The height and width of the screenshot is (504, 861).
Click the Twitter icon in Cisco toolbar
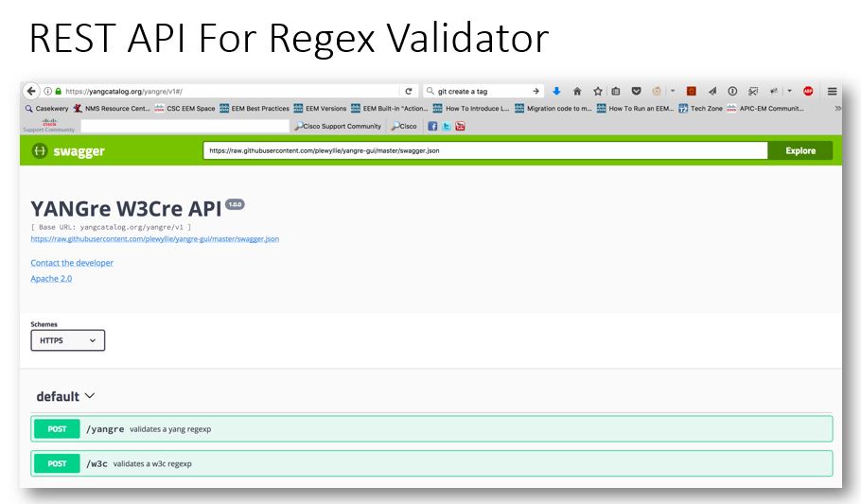pos(447,127)
